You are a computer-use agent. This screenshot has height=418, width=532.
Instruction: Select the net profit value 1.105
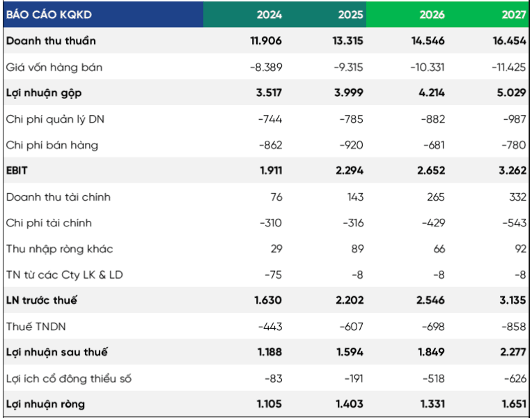point(269,404)
